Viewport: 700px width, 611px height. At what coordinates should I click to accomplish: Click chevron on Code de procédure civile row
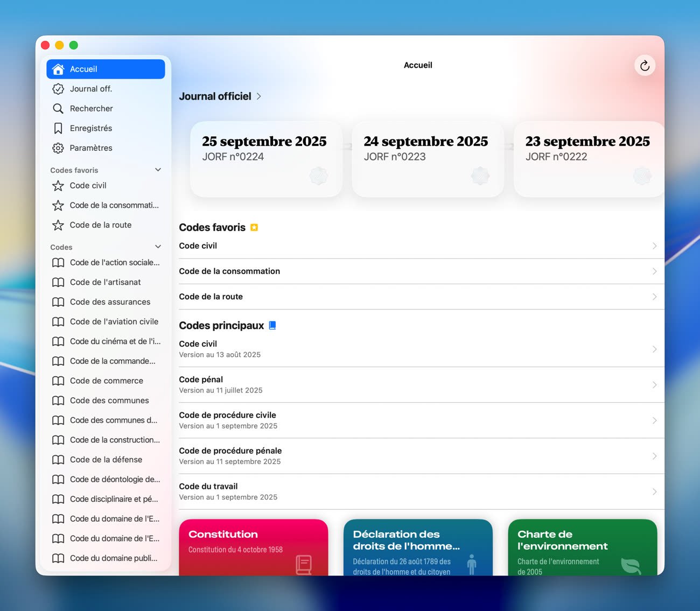coord(654,420)
